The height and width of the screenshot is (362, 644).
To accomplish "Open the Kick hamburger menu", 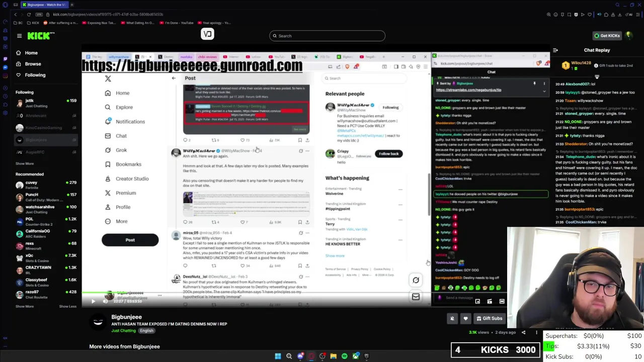I will click(x=19, y=36).
